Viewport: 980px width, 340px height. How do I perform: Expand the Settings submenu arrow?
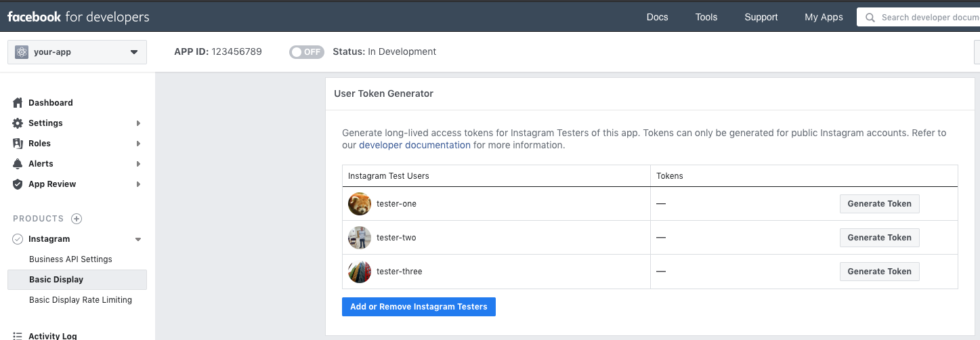coord(138,123)
